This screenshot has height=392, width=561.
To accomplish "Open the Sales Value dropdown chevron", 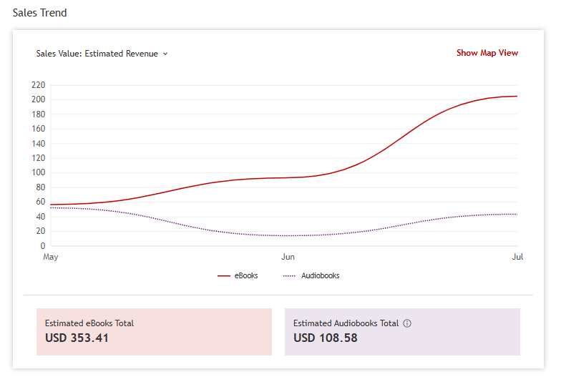I will [x=165, y=54].
